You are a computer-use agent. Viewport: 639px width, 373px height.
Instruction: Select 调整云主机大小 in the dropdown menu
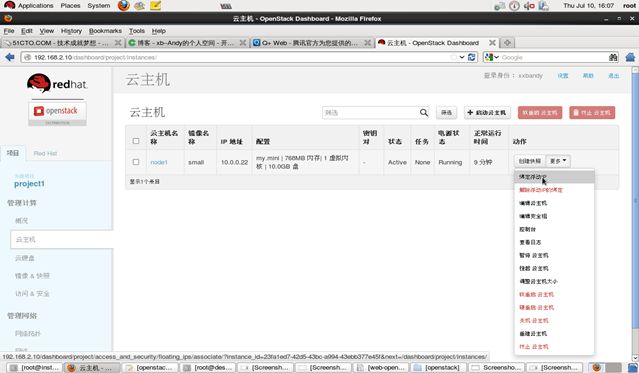point(554,281)
